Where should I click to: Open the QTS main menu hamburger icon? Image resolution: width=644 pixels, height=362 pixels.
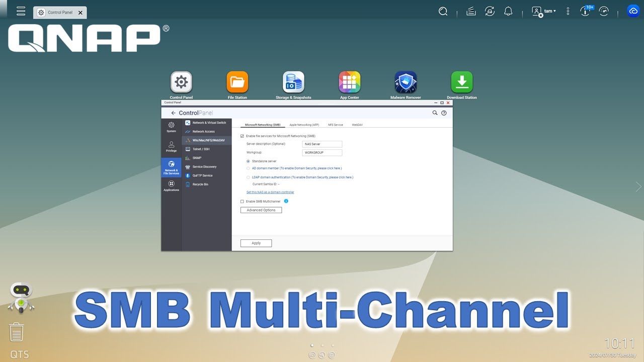pyautogui.click(x=21, y=11)
